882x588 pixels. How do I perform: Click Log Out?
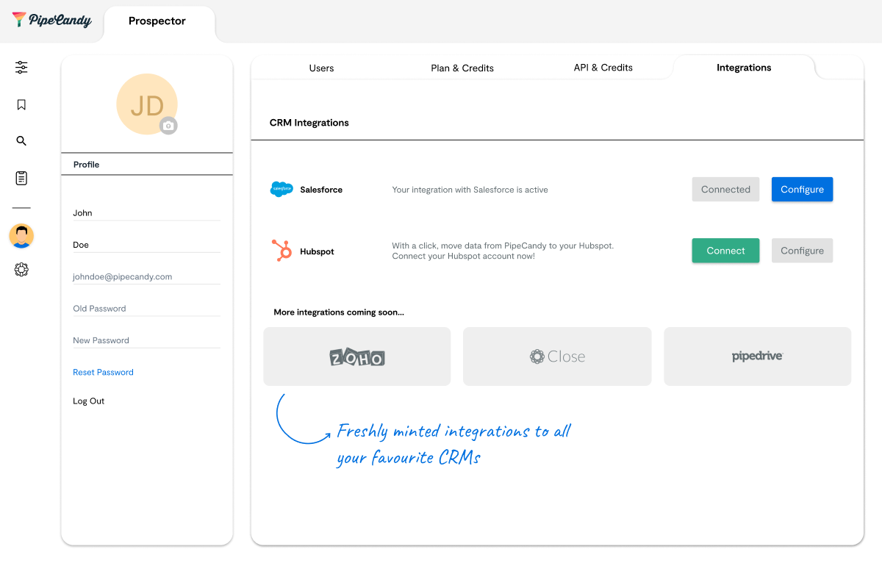click(x=89, y=401)
